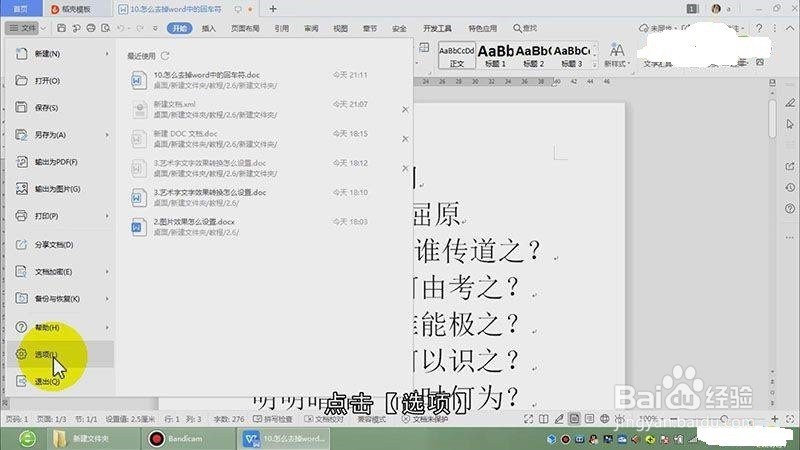Select 保存(S) in the file menu

(60, 108)
